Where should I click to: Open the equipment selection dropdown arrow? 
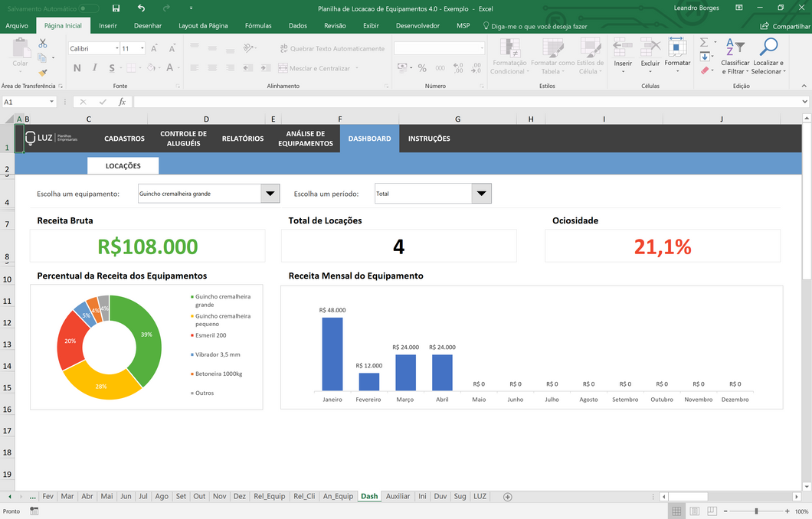click(x=270, y=194)
